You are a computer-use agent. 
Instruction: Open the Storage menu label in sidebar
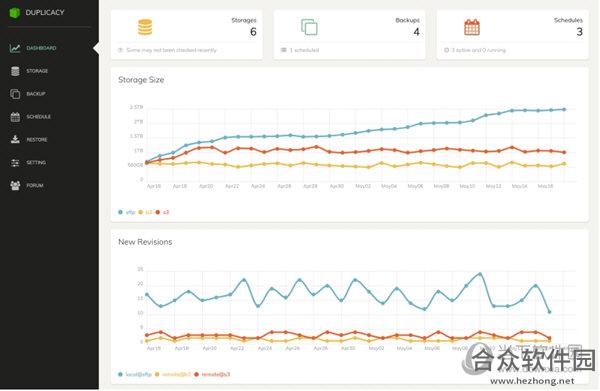pyautogui.click(x=37, y=71)
